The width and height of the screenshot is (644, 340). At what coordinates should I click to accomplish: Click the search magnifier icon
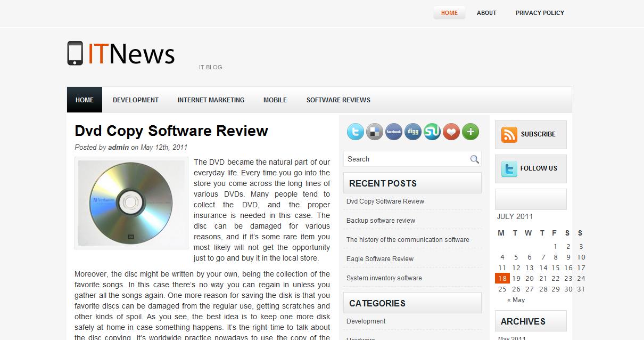[474, 159]
